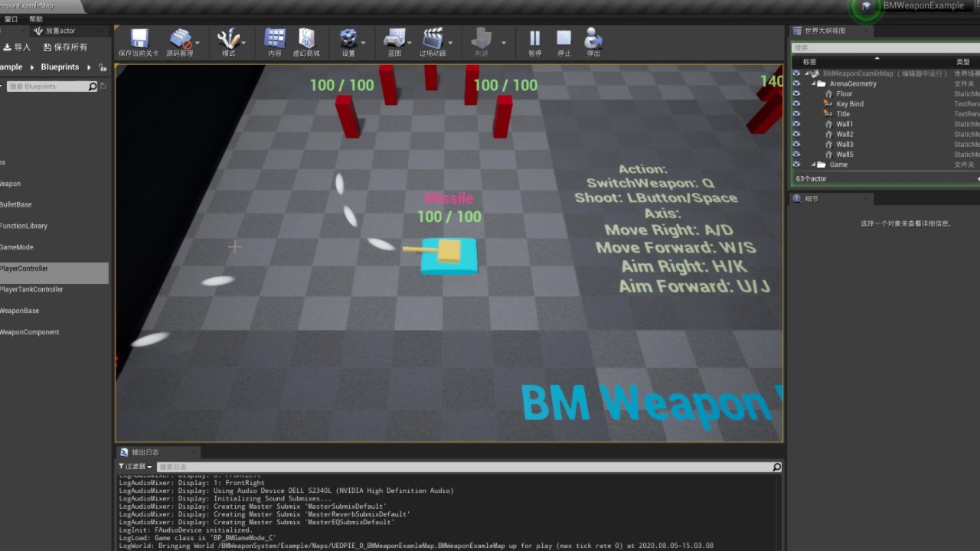Open the Source Control (源码管理) dropdown arrow

point(198,43)
